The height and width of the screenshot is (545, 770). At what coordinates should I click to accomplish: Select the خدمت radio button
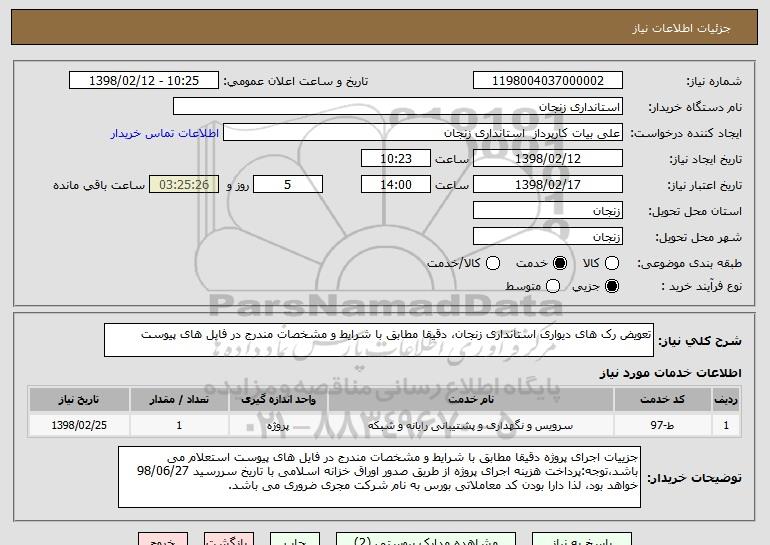click(x=560, y=263)
